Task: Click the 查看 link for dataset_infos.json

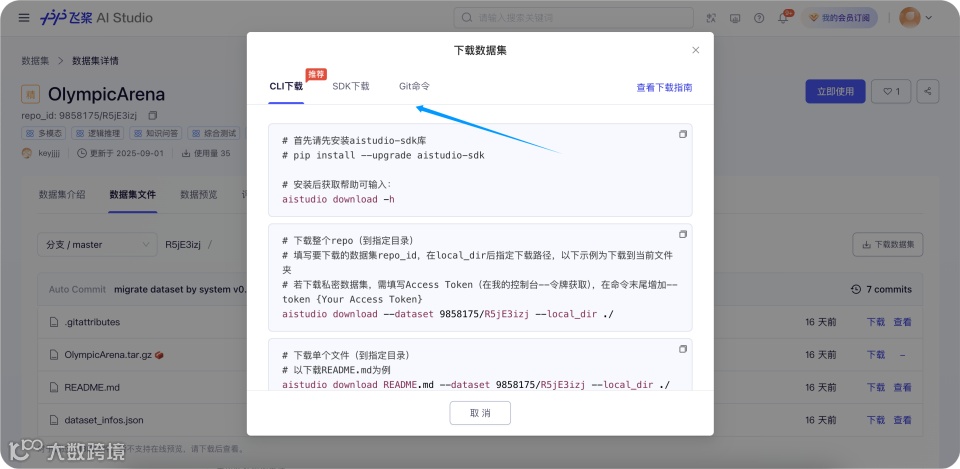Action: coord(902,421)
